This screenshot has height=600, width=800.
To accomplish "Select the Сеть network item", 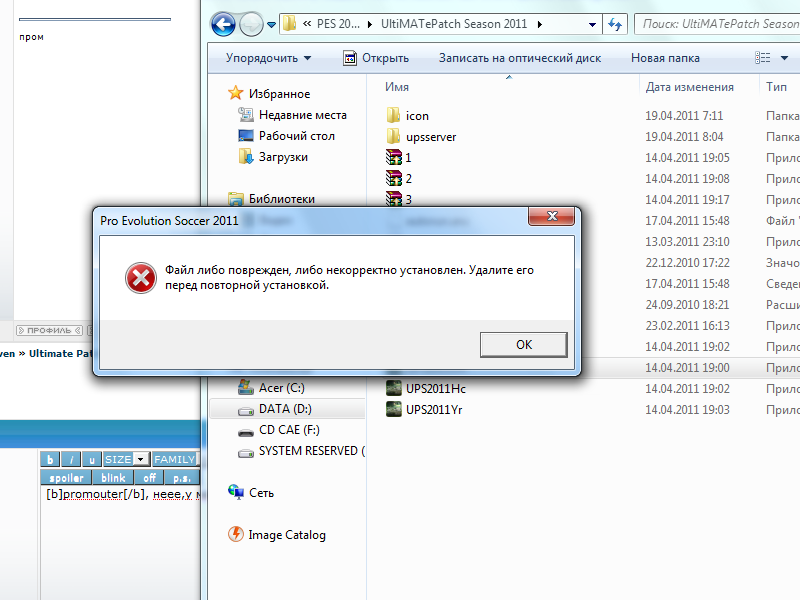I will (261, 493).
